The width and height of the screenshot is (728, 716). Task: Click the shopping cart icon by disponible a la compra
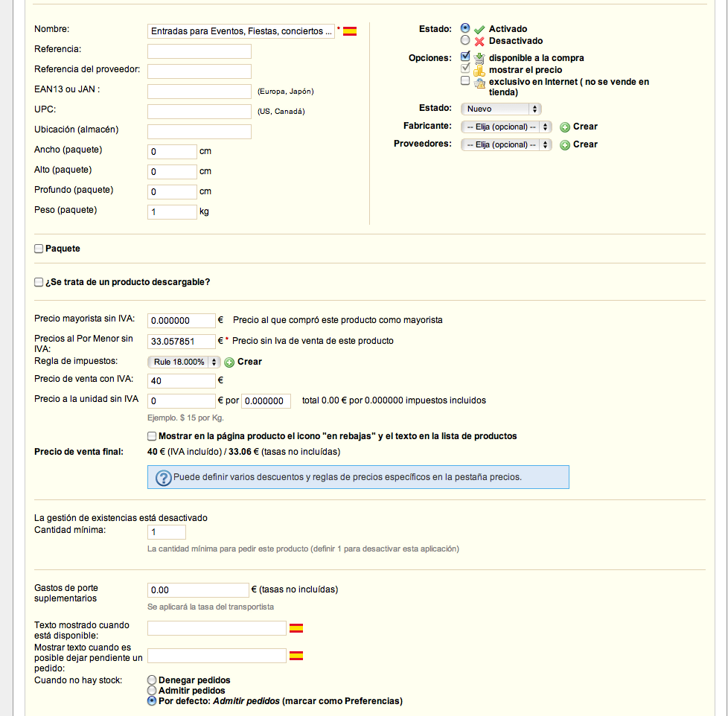pyautogui.click(x=479, y=58)
